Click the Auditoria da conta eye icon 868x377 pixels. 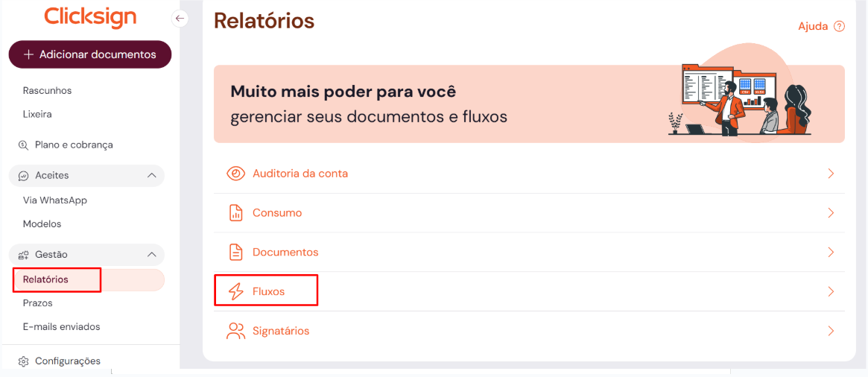235,174
